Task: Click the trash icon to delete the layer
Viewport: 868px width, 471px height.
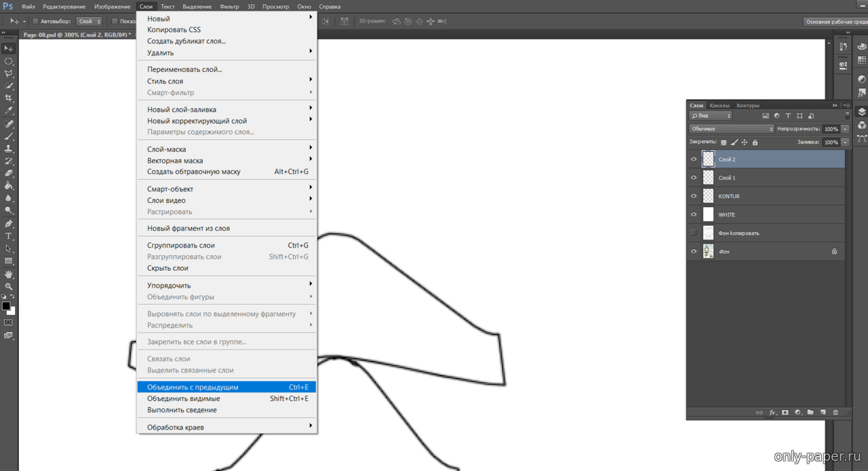Action: pos(835,412)
